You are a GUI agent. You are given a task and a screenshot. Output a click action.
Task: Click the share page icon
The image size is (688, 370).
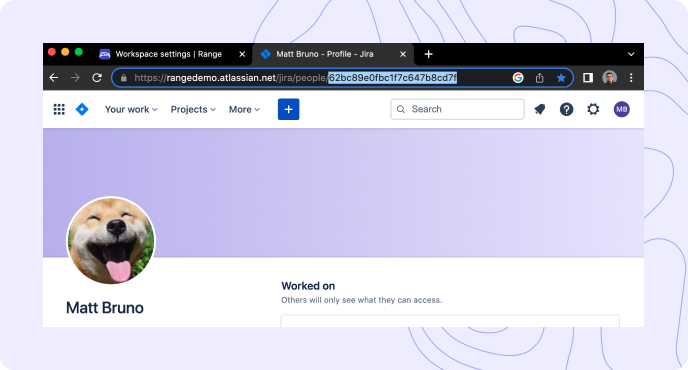click(x=540, y=78)
